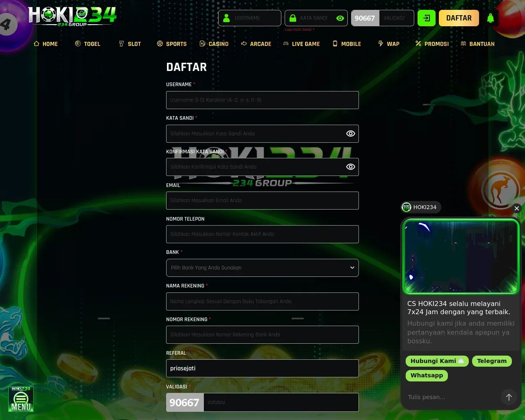Open BANTUAN menu
Screen dimensions: 525x420
(478, 44)
